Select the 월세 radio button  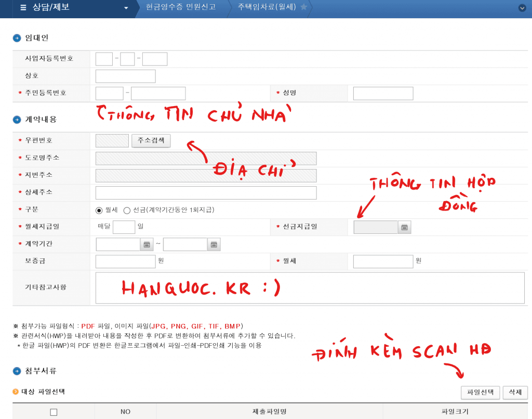[99, 210]
